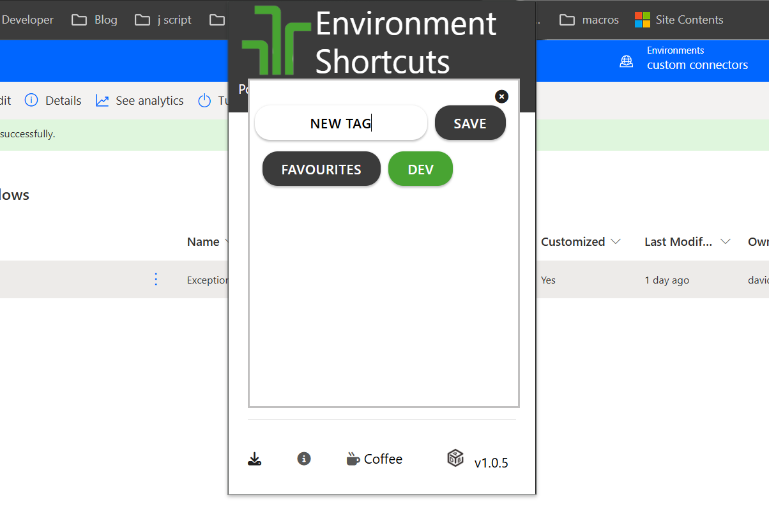Close the tag dialog with X icon
This screenshot has height=532, width=769.
tap(501, 96)
